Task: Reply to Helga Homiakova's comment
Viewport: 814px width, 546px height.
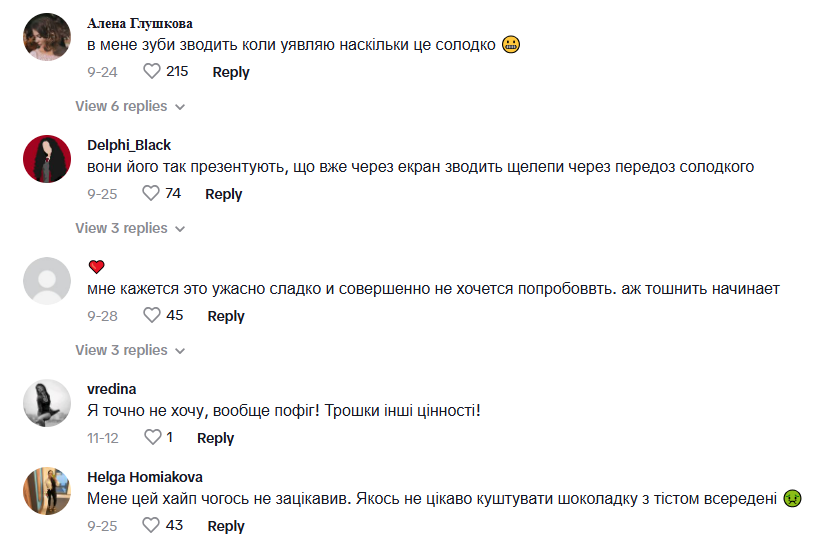Action: [226, 526]
